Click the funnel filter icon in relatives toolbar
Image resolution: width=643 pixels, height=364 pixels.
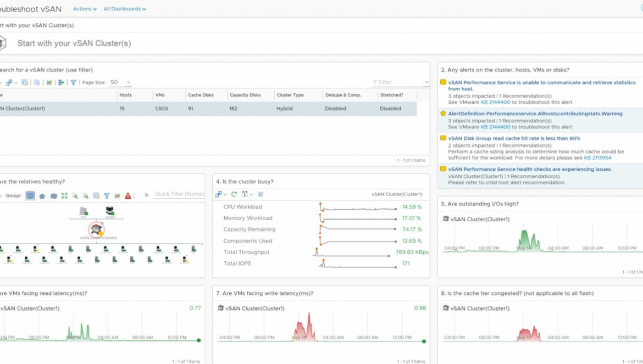click(x=107, y=195)
